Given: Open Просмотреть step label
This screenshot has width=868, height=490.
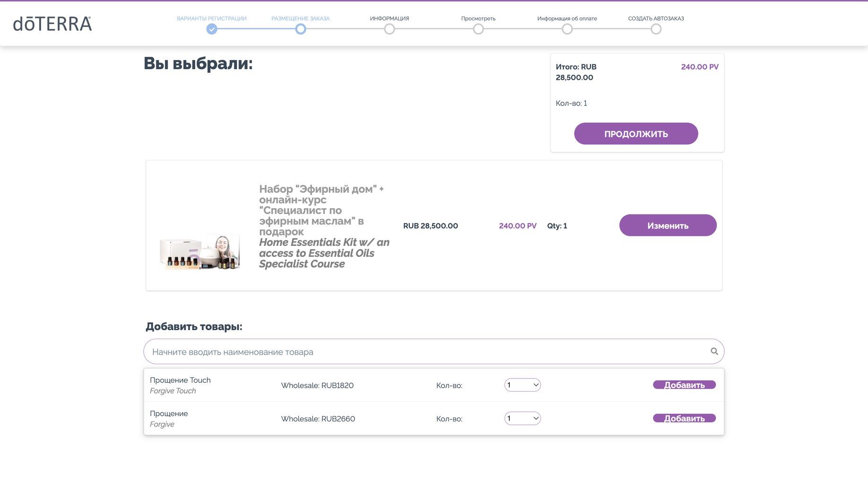Looking at the screenshot, I should [x=478, y=18].
